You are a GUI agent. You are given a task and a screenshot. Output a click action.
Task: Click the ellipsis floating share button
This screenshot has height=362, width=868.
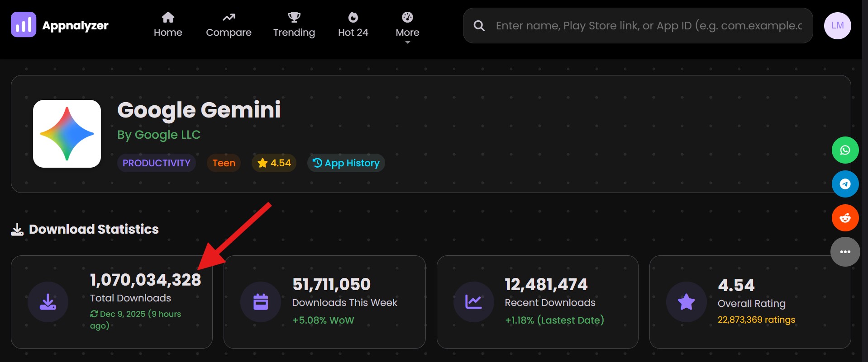coord(845,251)
